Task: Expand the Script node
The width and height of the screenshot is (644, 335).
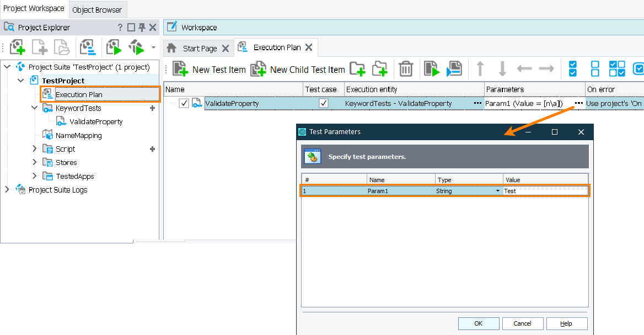Action: pyautogui.click(x=34, y=148)
